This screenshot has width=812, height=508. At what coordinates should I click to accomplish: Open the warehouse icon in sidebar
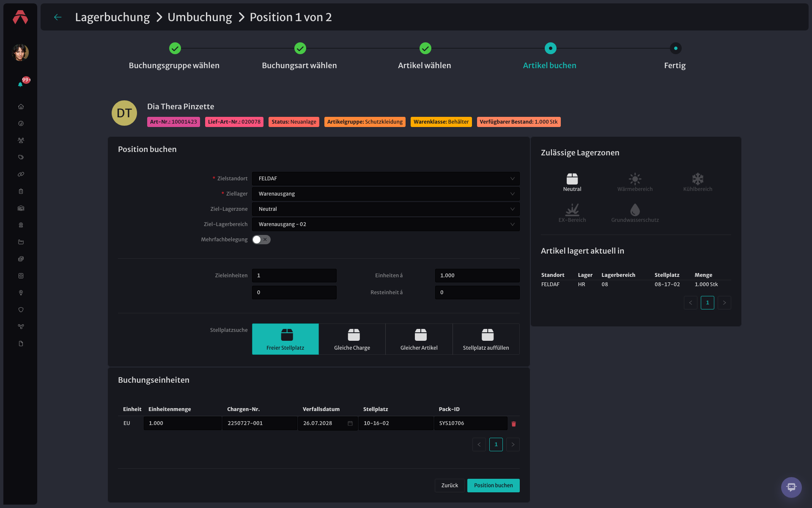click(21, 208)
